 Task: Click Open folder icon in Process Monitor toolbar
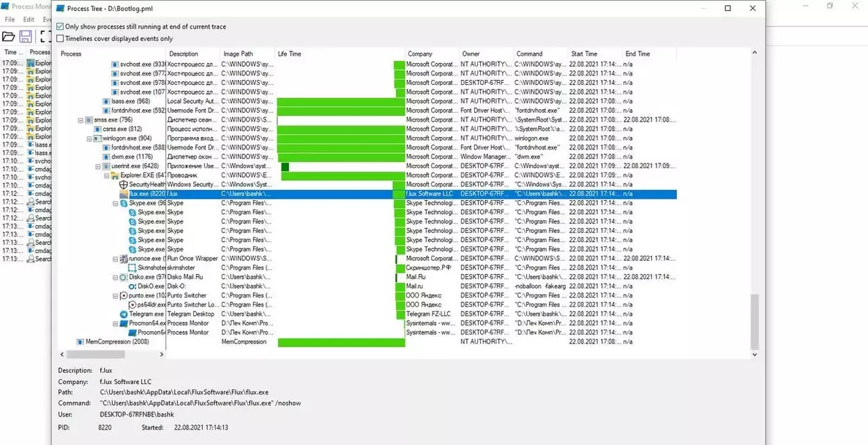(x=9, y=36)
